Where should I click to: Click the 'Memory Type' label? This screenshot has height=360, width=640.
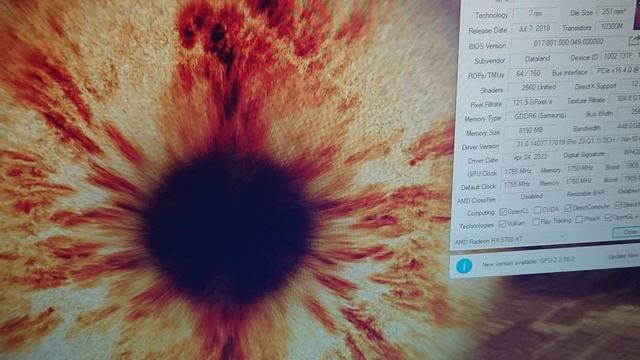click(482, 119)
